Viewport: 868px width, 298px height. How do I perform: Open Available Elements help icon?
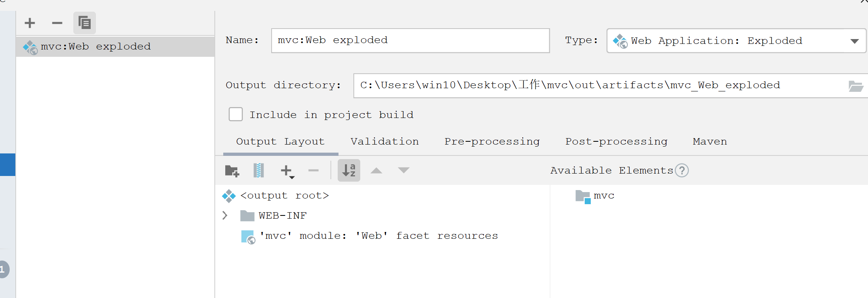[x=682, y=170]
